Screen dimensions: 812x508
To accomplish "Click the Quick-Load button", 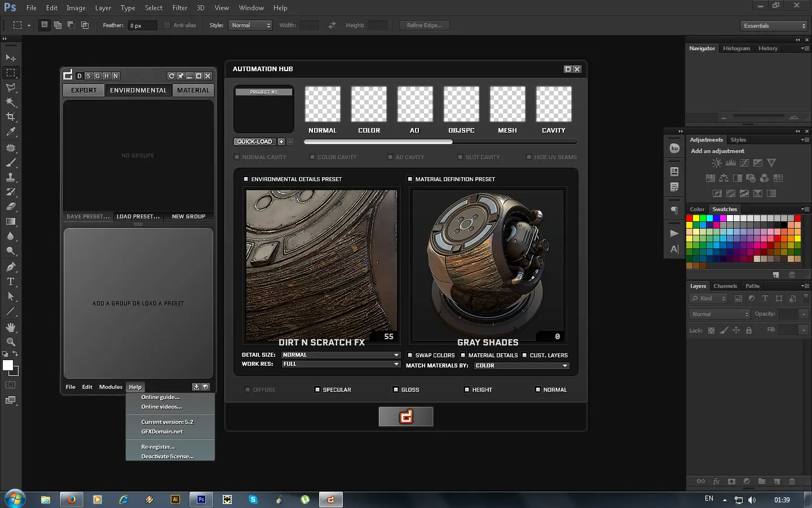I will point(254,142).
